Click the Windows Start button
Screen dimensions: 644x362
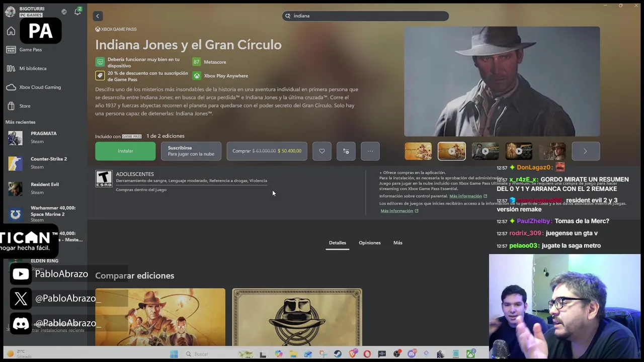pos(174,354)
